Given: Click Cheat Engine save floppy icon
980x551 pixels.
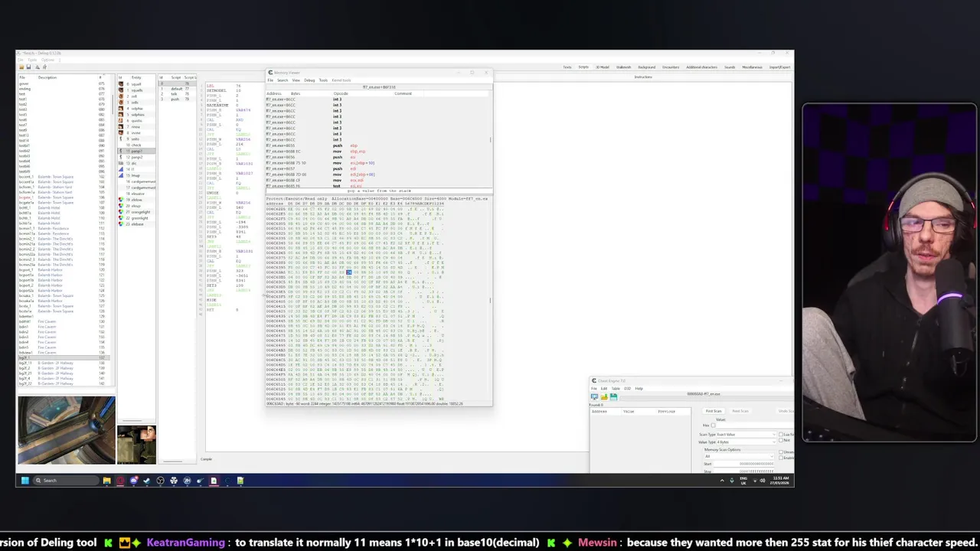Looking at the screenshot, I should point(613,396).
